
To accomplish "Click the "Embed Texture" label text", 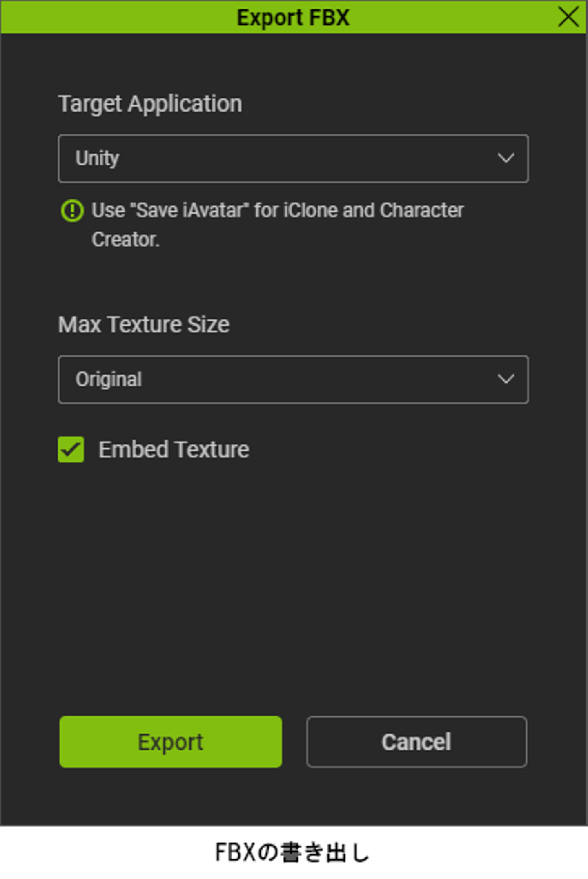I will pos(174,450).
